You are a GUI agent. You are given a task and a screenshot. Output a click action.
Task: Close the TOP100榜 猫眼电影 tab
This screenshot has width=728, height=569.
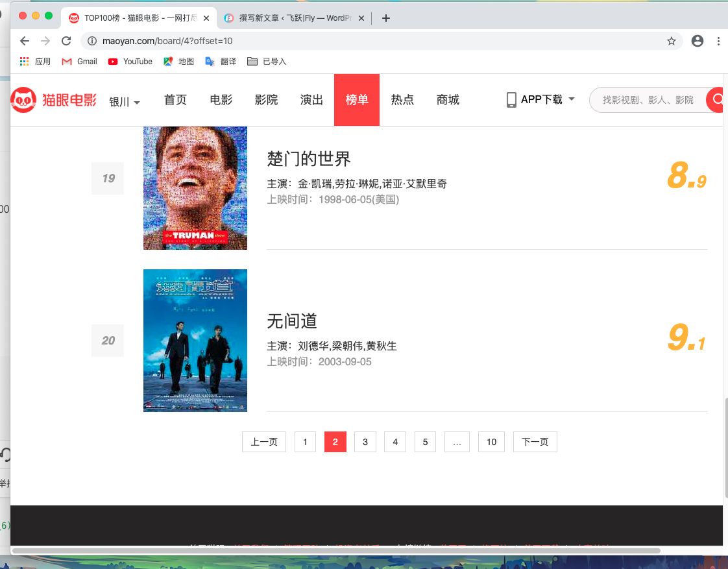[206, 18]
